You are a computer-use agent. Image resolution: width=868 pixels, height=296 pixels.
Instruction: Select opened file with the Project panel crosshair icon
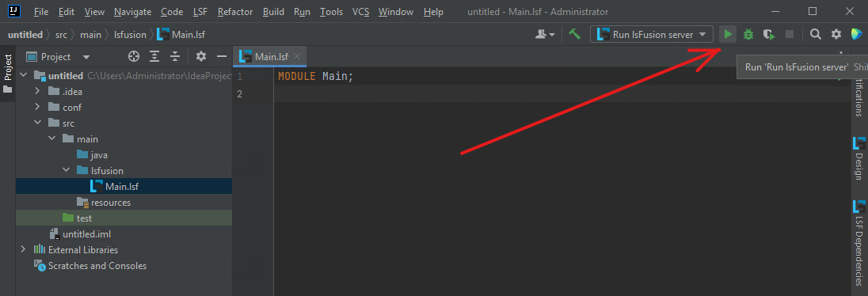[x=133, y=56]
